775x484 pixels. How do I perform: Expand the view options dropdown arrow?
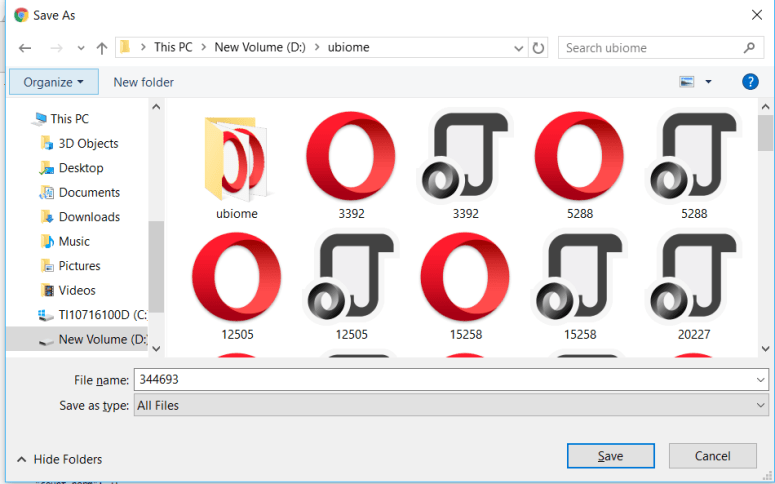[x=709, y=82]
